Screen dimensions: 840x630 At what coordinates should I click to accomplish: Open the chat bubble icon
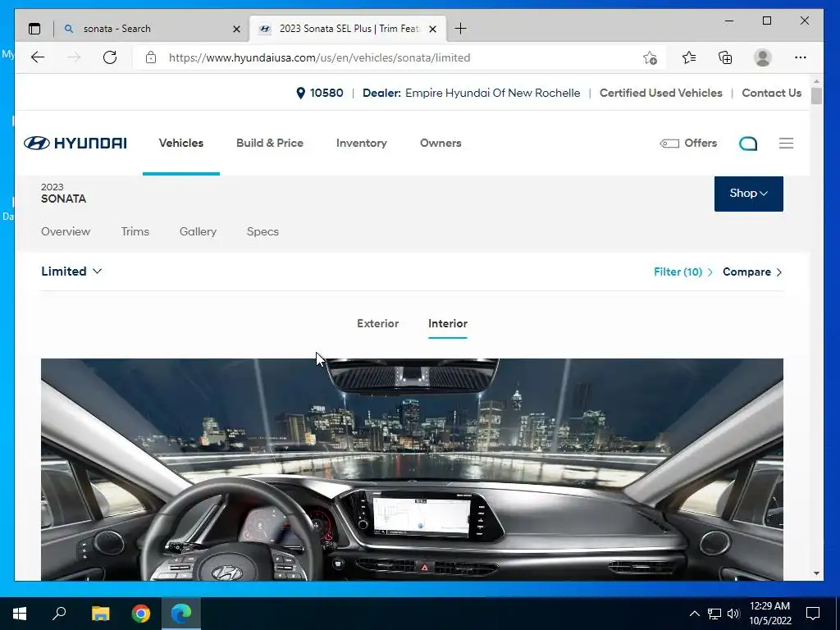748,143
